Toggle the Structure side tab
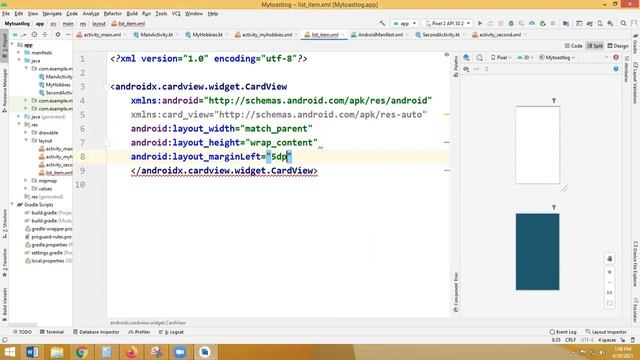640x360 pixels. (x=4, y=224)
